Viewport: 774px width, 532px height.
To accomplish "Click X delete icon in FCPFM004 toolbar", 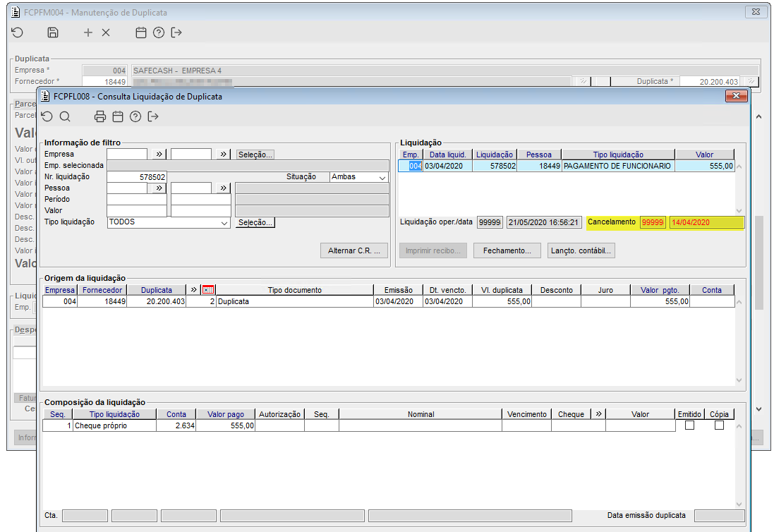I will [106, 32].
